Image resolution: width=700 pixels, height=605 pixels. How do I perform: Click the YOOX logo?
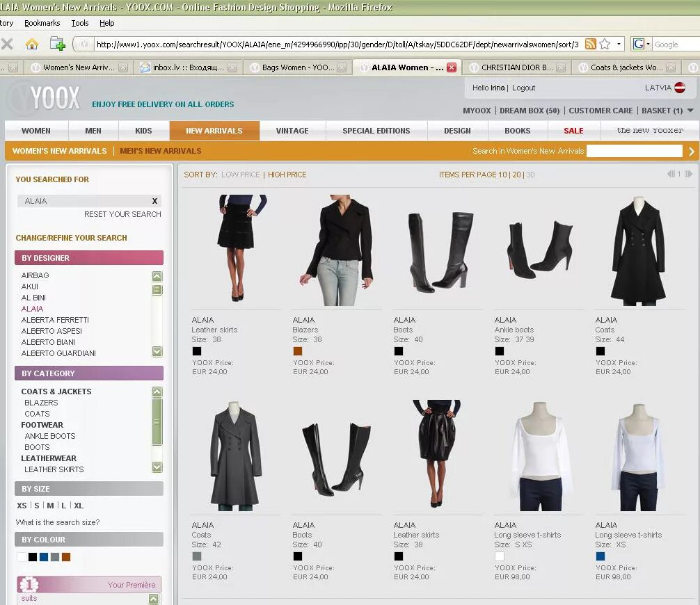point(56,98)
